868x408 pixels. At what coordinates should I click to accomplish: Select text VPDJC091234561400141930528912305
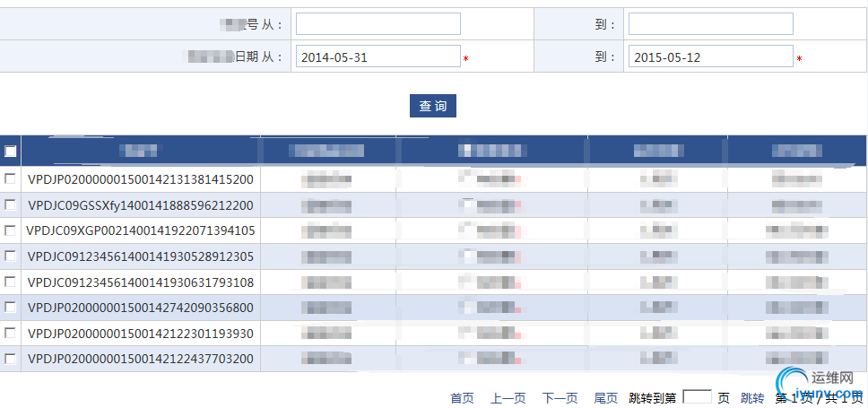click(x=141, y=256)
